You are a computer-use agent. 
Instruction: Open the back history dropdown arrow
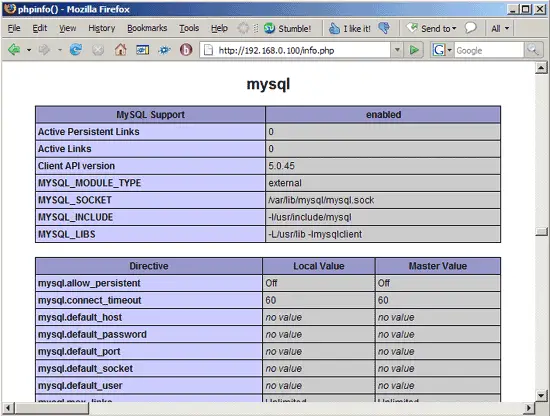pyautogui.click(x=29, y=50)
